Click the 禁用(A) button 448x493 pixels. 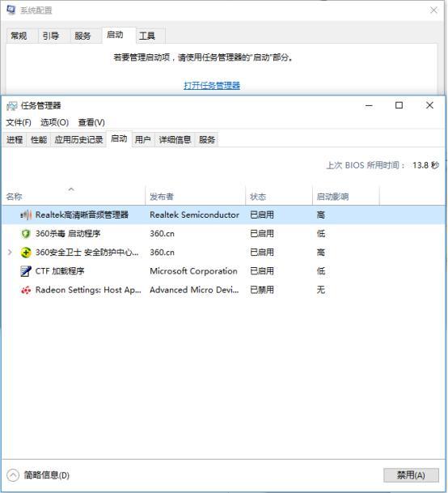coord(411,475)
